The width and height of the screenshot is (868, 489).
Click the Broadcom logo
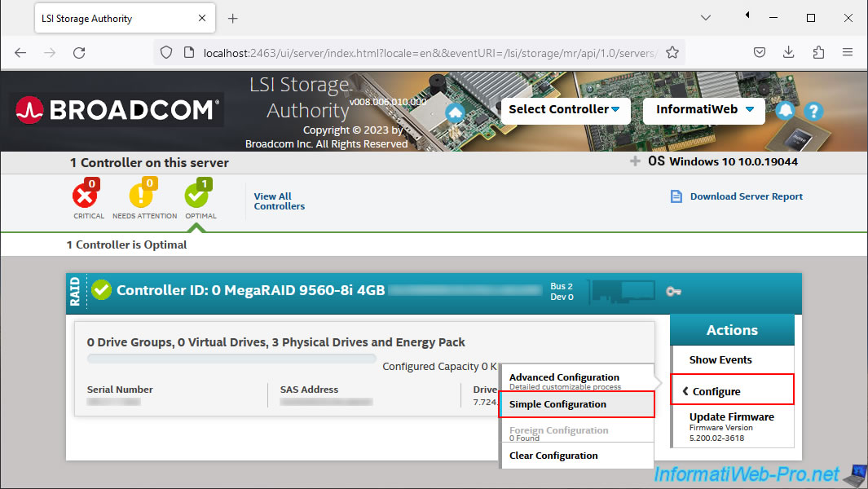click(x=118, y=110)
